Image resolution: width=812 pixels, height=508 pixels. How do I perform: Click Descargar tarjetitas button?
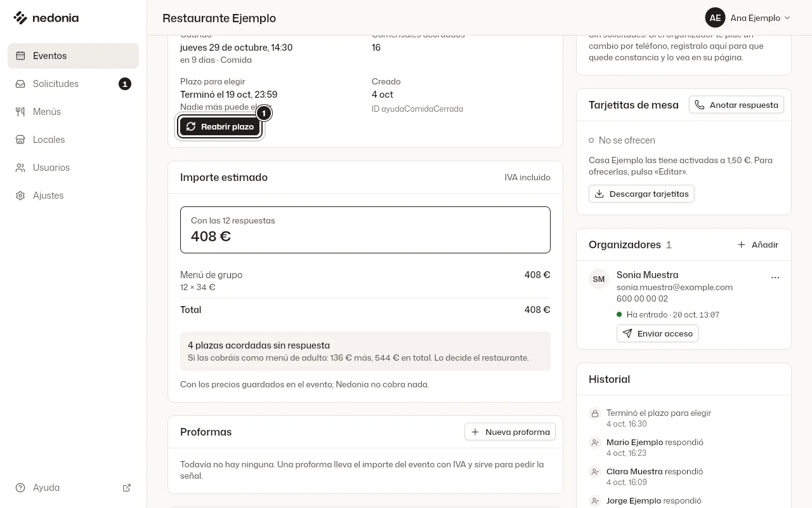click(x=641, y=194)
